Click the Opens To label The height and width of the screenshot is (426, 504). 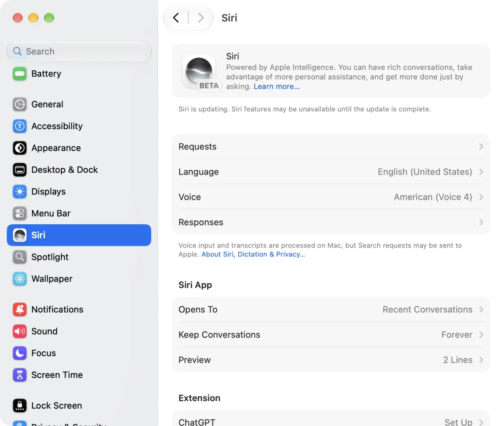(198, 310)
